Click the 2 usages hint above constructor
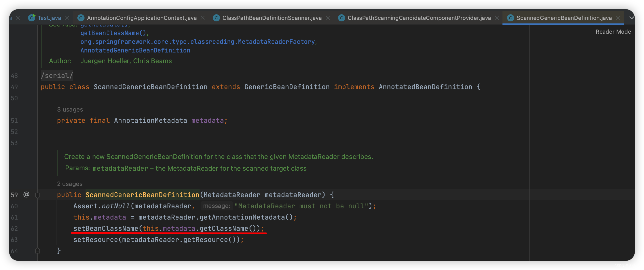Image resolution: width=644 pixels, height=270 pixels. [x=70, y=184]
